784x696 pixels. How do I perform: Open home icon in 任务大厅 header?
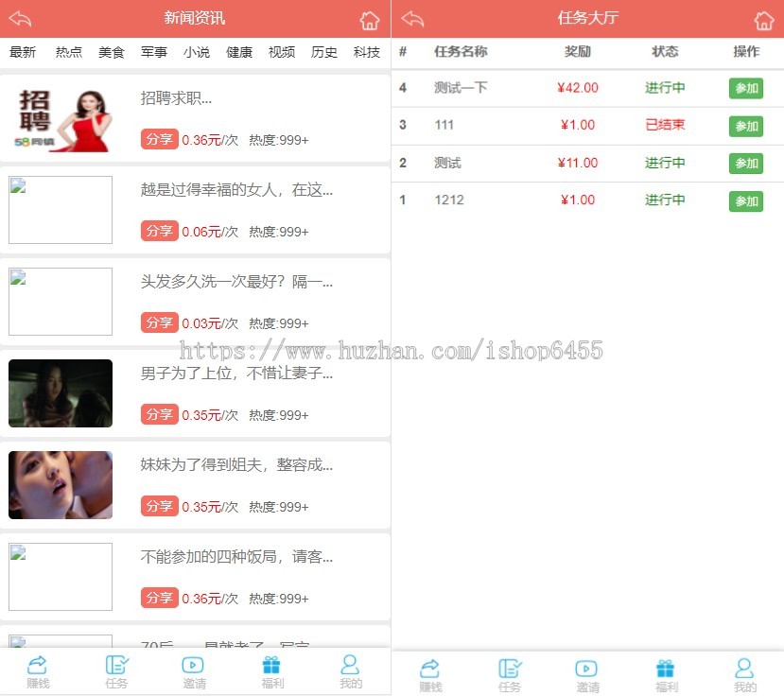pos(763,21)
